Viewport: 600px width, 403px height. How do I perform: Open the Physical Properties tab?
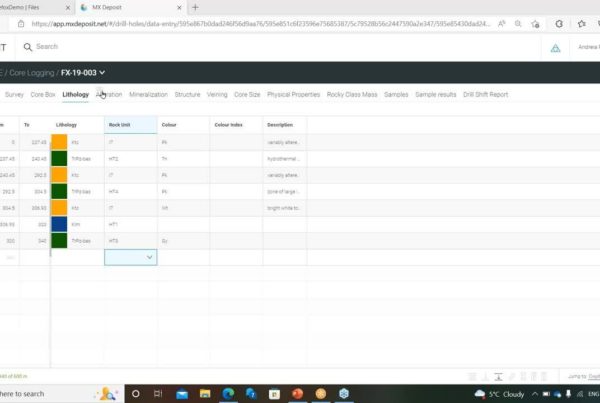point(293,95)
